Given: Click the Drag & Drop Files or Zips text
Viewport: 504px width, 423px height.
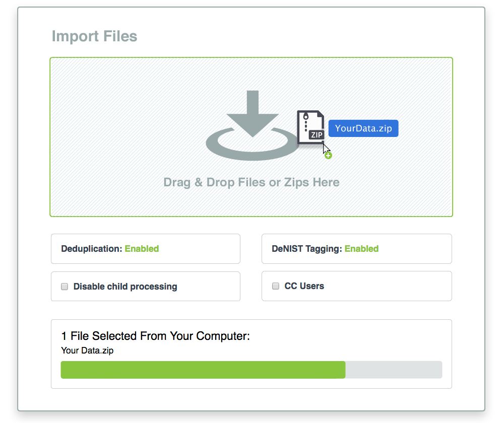Looking at the screenshot, I should (251, 182).
